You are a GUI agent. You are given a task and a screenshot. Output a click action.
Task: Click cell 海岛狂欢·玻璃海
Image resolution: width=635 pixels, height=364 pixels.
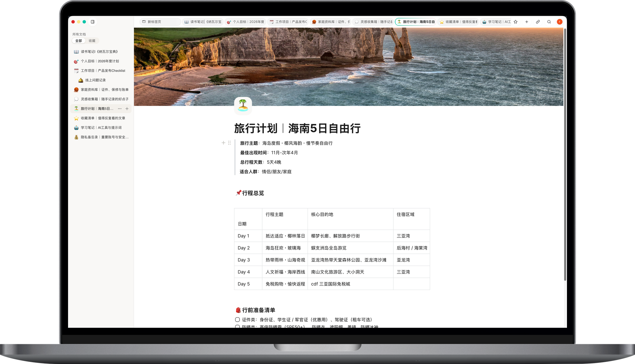285,248
